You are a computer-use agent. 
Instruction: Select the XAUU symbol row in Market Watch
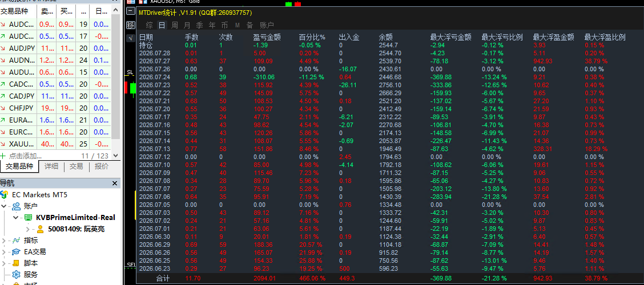[56, 144]
